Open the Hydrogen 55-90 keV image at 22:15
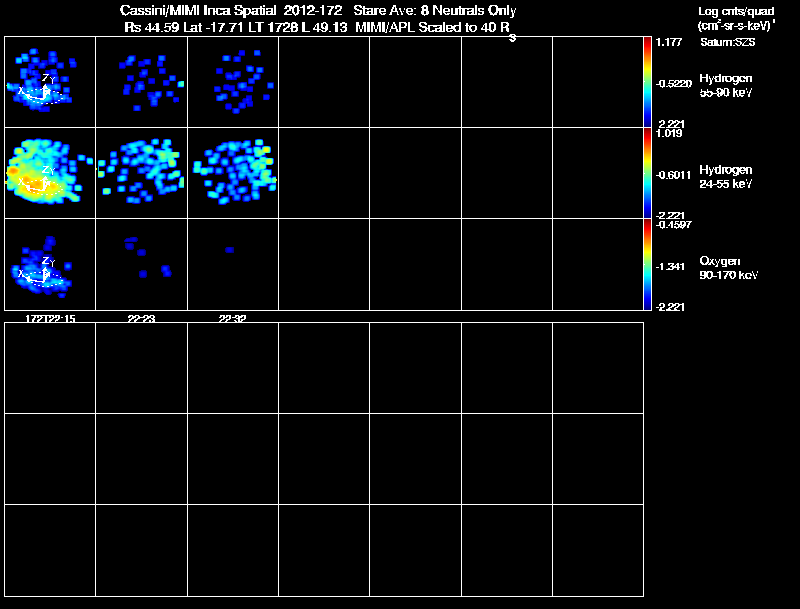Image resolution: width=800 pixels, height=609 pixels. click(x=50, y=82)
